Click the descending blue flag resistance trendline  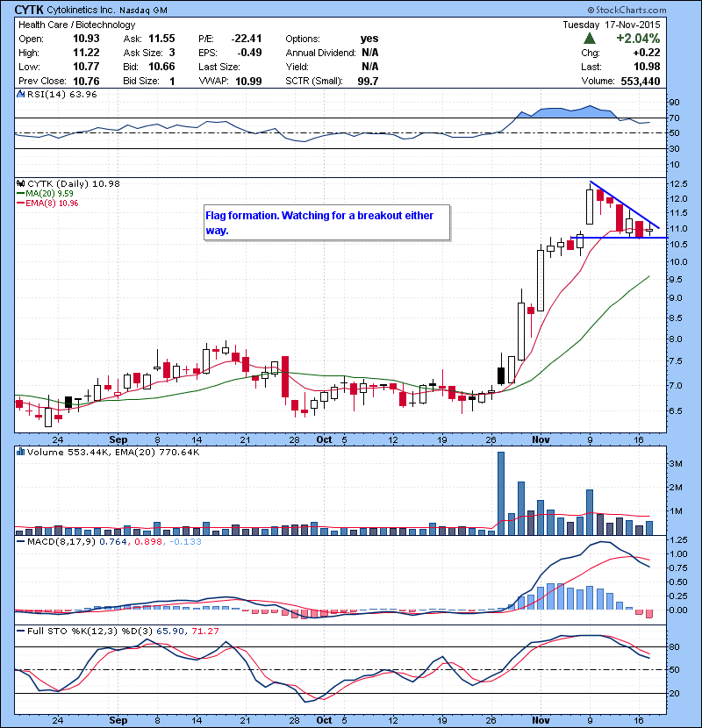coord(625,204)
